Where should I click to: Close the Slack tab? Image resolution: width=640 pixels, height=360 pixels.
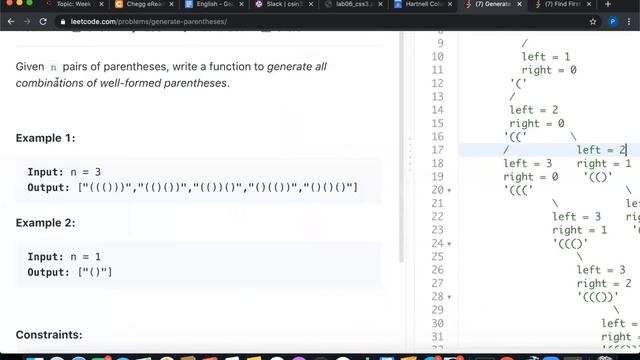click(x=311, y=4)
